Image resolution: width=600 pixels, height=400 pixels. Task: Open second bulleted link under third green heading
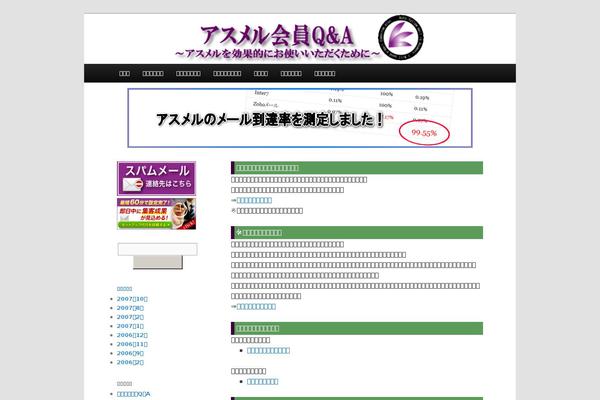click(262, 382)
